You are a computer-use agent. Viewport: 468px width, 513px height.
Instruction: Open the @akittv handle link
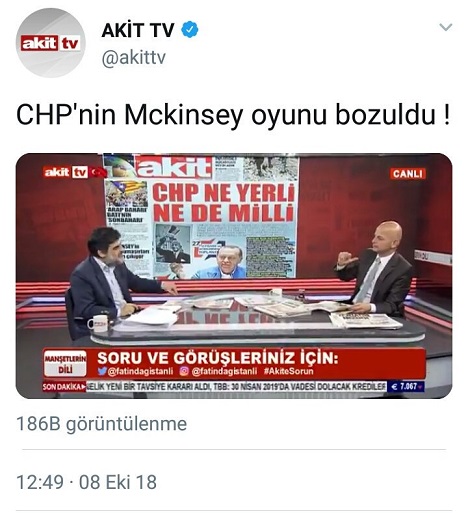coord(133,58)
